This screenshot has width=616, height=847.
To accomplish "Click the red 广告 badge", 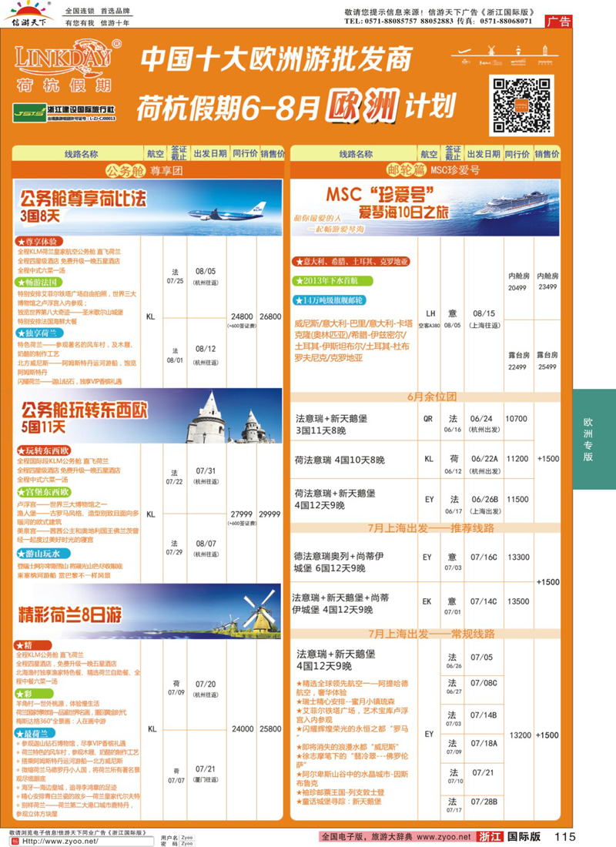I will click(559, 21).
